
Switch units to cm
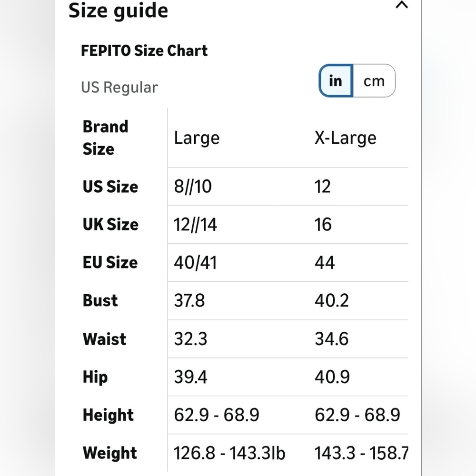374,81
